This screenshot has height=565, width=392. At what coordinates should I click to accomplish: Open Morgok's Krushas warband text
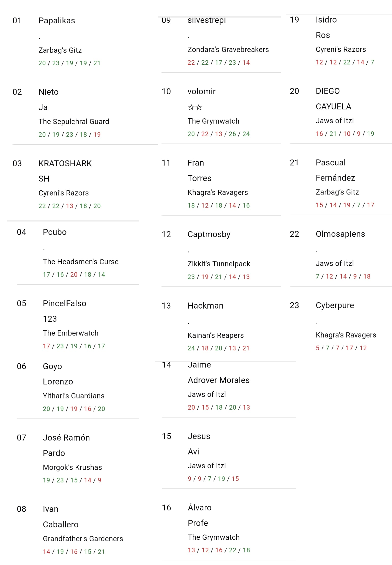pos(72,467)
